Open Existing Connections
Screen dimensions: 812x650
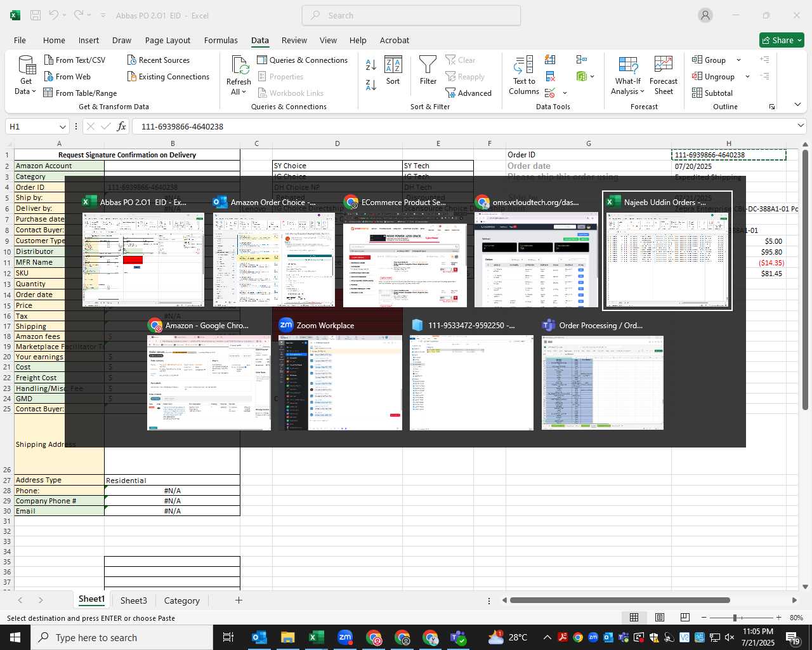(x=169, y=76)
